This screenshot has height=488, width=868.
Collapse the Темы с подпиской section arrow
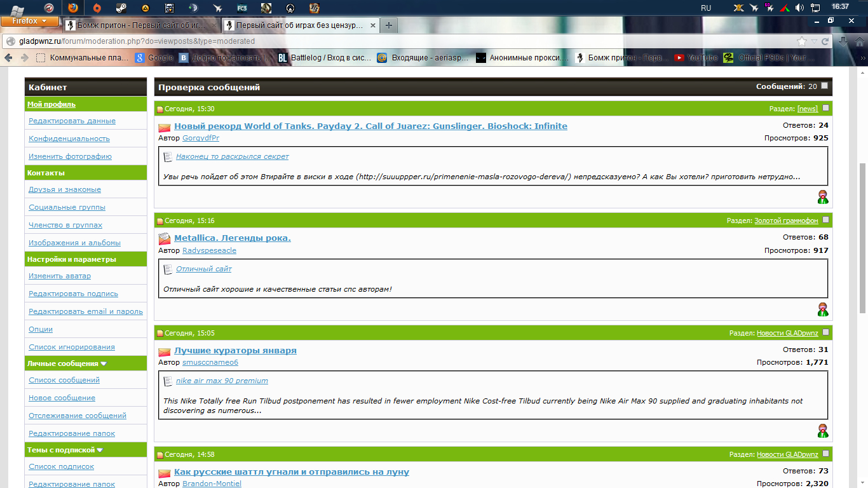[x=100, y=451]
